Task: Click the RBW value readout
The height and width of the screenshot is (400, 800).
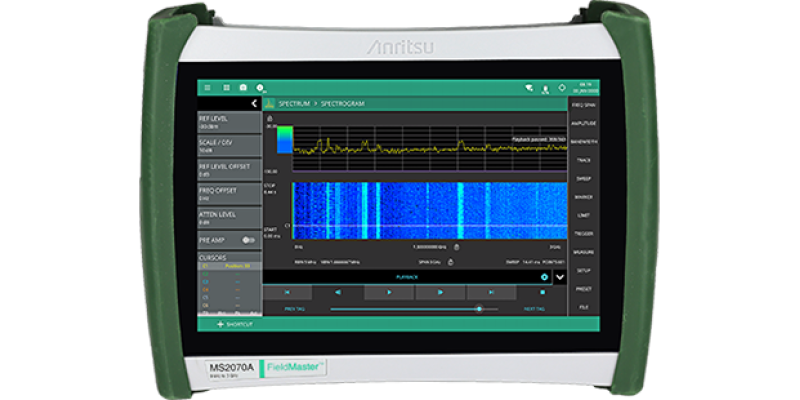Action: click(306, 262)
